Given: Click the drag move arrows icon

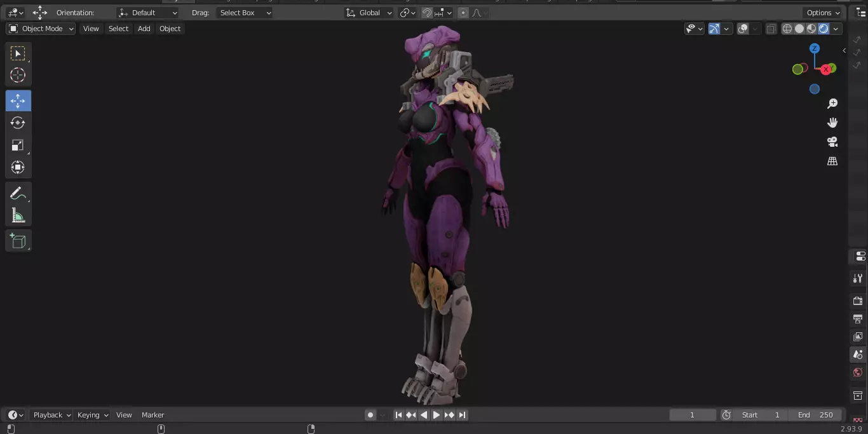Looking at the screenshot, I should tap(40, 13).
